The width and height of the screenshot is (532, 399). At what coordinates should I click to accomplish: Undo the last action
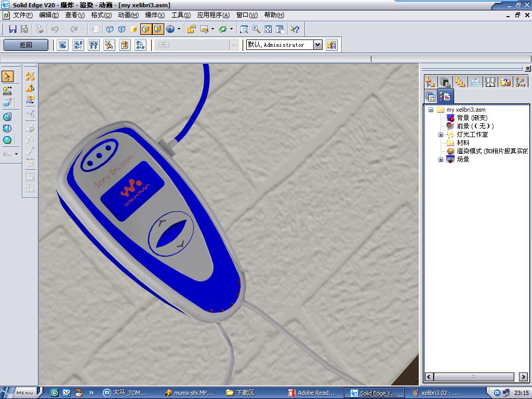coord(55,29)
